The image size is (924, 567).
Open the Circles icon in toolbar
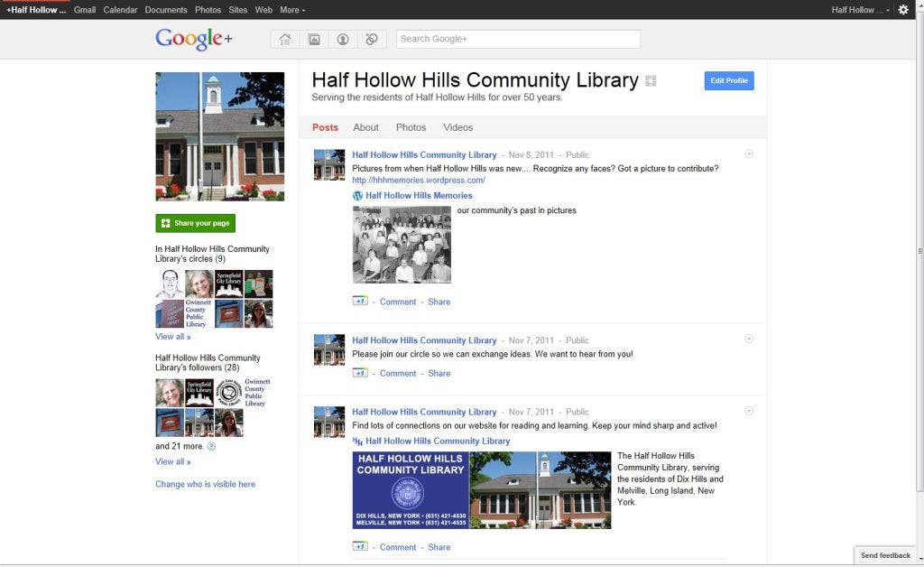pyautogui.click(x=371, y=39)
